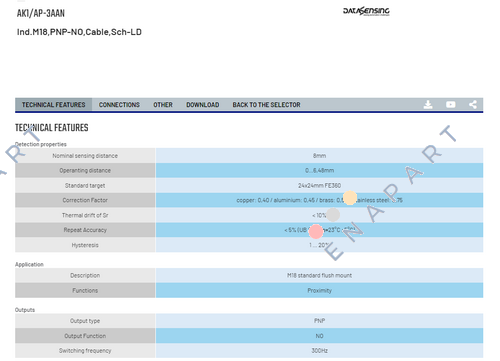Click the Switching frequency row label

(x=85, y=351)
